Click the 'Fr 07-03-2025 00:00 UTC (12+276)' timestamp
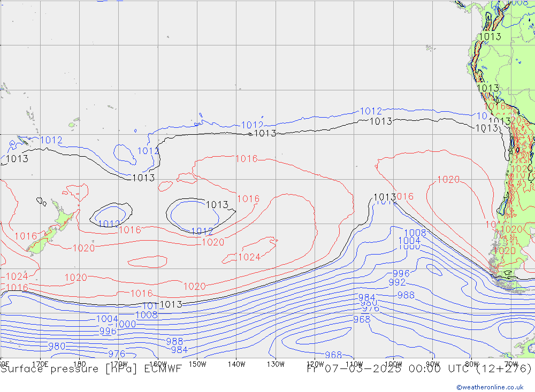 (419, 368)
